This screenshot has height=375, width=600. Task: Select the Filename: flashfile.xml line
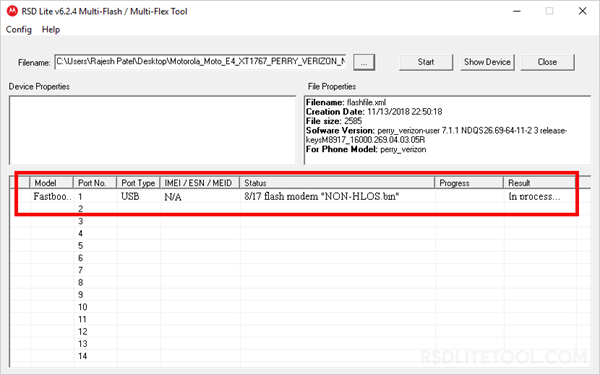346,102
